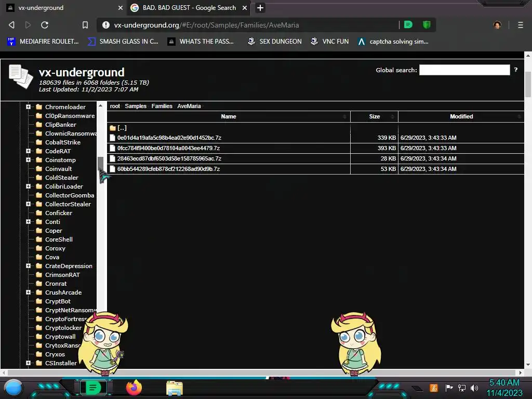Open the browser hamburger menu
The height and width of the screenshot is (399, 532).
tap(521, 25)
